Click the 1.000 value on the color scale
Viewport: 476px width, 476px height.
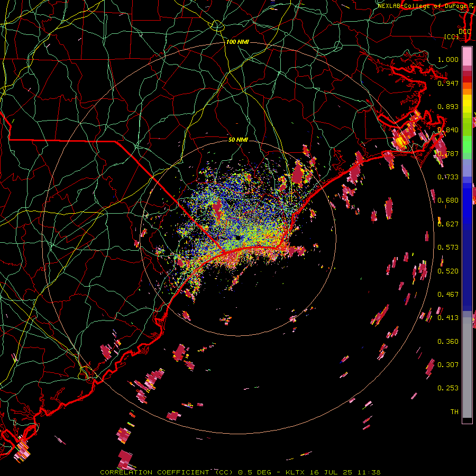(x=448, y=59)
